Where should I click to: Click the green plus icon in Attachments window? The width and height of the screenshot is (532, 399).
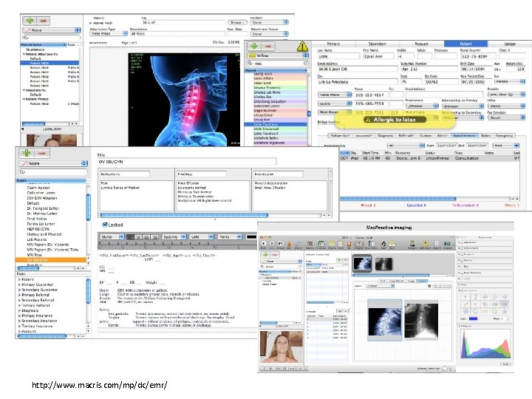coord(30,21)
